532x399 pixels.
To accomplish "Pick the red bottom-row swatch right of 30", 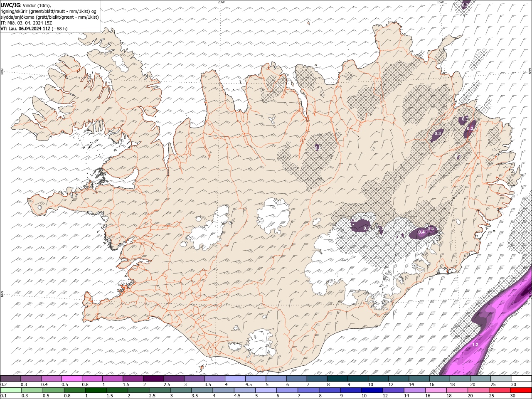I will pyautogui.click(x=521, y=390).
